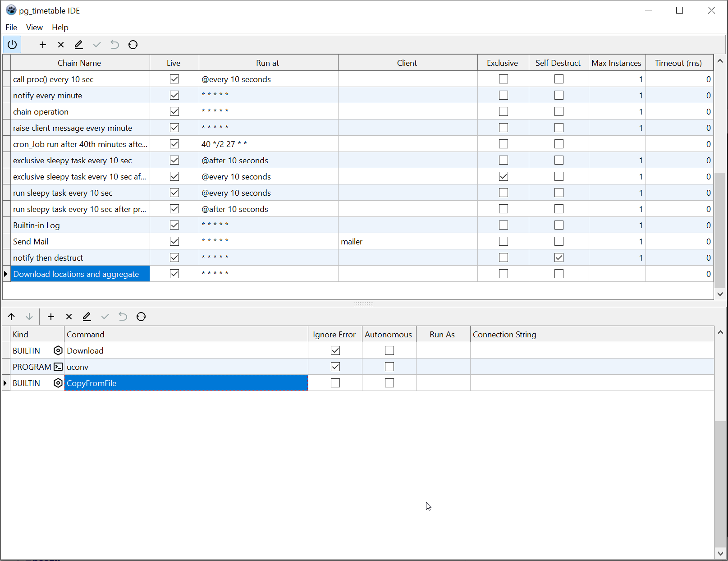Sort by Run at column header
The image size is (728, 561).
(x=269, y=63)
